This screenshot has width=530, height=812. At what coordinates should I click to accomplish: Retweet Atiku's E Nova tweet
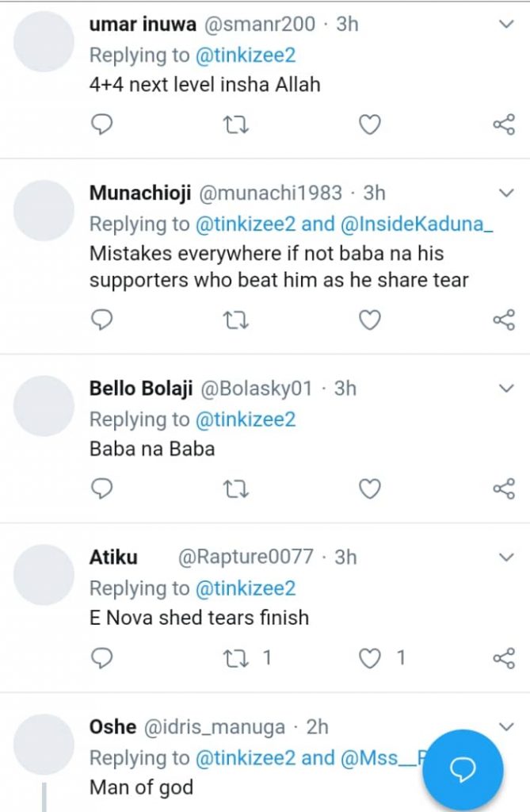[233, 657]
